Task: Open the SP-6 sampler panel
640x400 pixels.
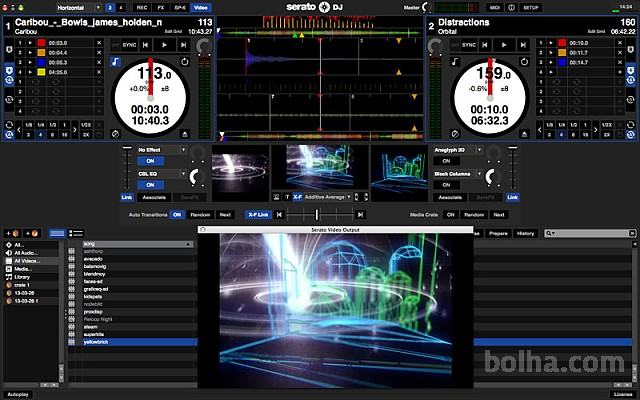Action: [x=180, y=8]
